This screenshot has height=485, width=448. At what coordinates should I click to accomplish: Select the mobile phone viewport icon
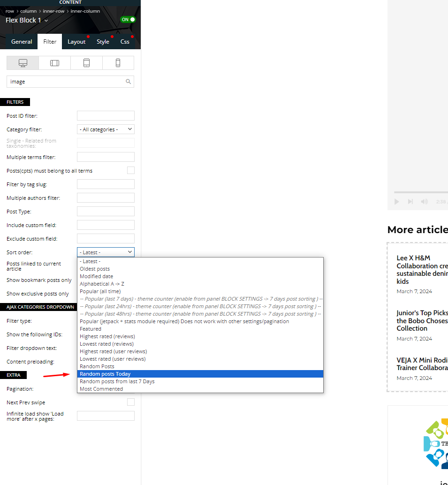pyautogui.click(x=118, y=63)
